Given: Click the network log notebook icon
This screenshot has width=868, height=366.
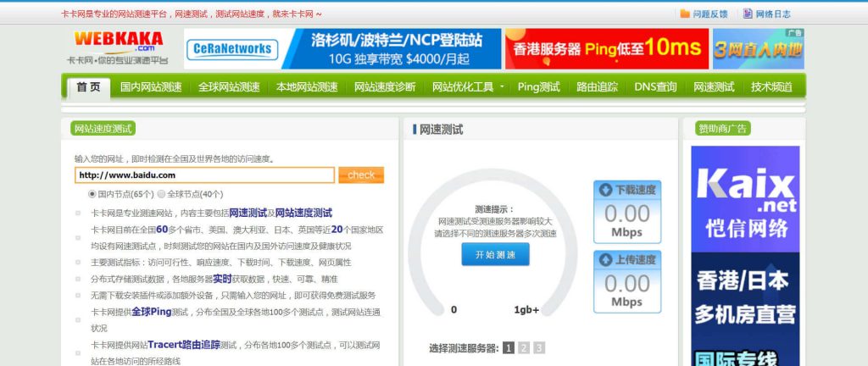Looking at the screenshot, I should [748, 14].
